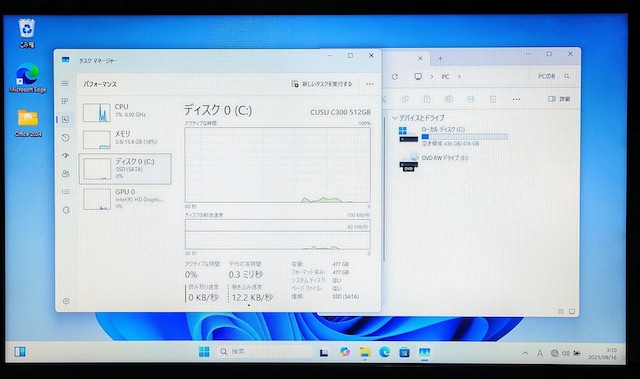Open Copilot from the taskbar
The height and width of the screenshot is (379, 640).
click(345, 352)
